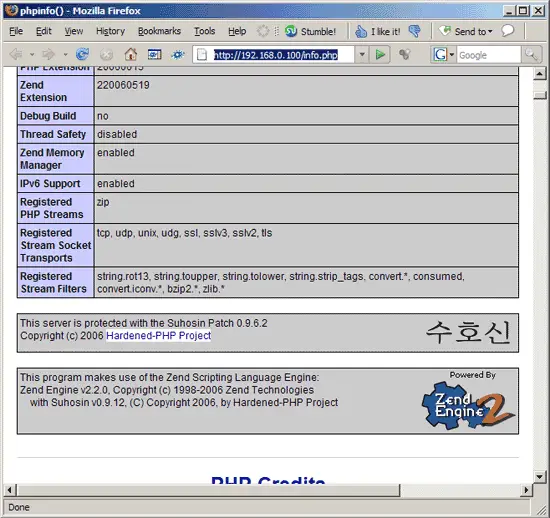Image resolution: width=550 pixels, height=518 pixels.
Task: Click the Done status bar text
Action: (19, 507)
